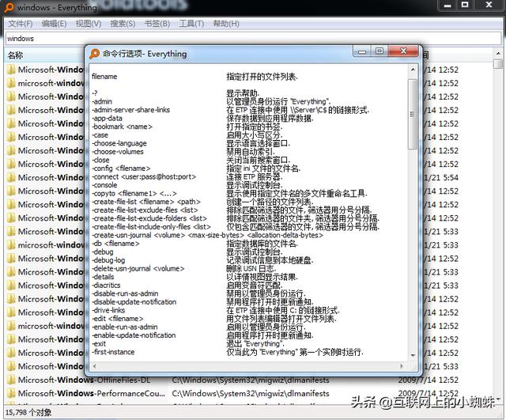
Task: Click the '-enable-run-as-admin' option text
Action: coord(125,327)
